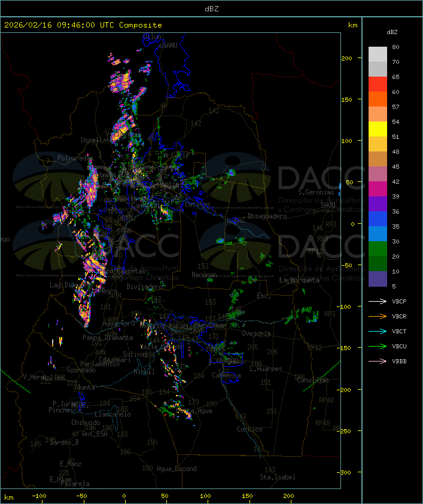Click the VBBB legend label
Viewport: 423px width, 504px height.
399,362
